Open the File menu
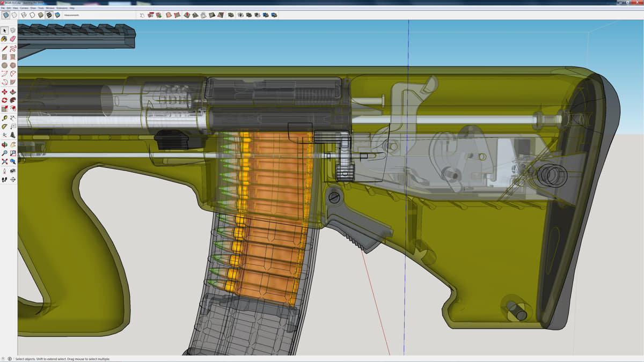This screenshot has height=362, width=644. (3, 8)
